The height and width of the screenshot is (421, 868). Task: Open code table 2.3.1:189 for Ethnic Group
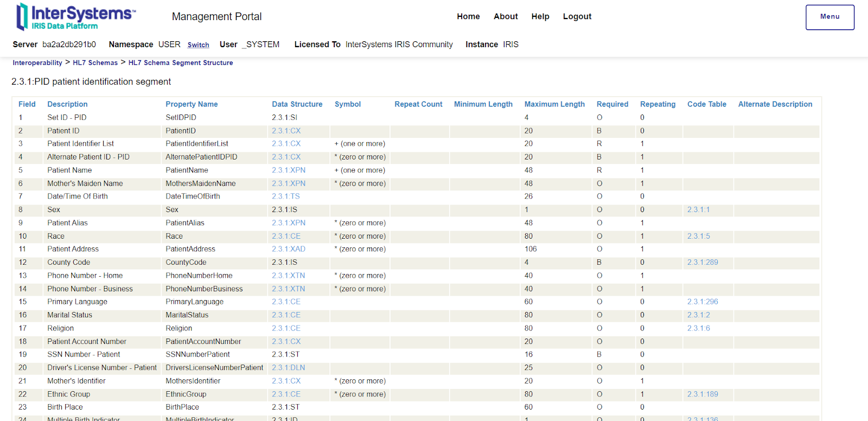click(x=703, y=394)
